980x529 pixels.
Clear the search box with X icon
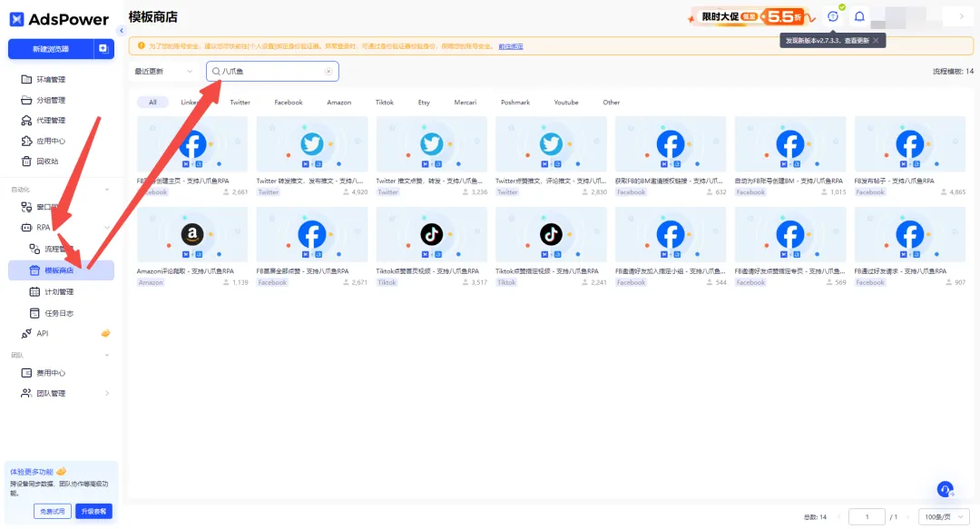tap(328, 71)
